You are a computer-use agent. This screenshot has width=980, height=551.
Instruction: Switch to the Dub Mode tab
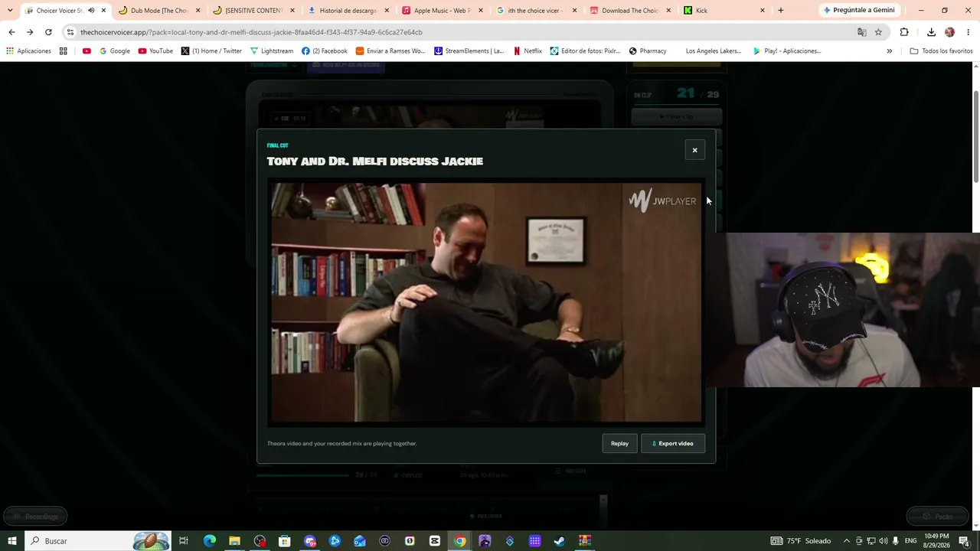pos(160,11)
